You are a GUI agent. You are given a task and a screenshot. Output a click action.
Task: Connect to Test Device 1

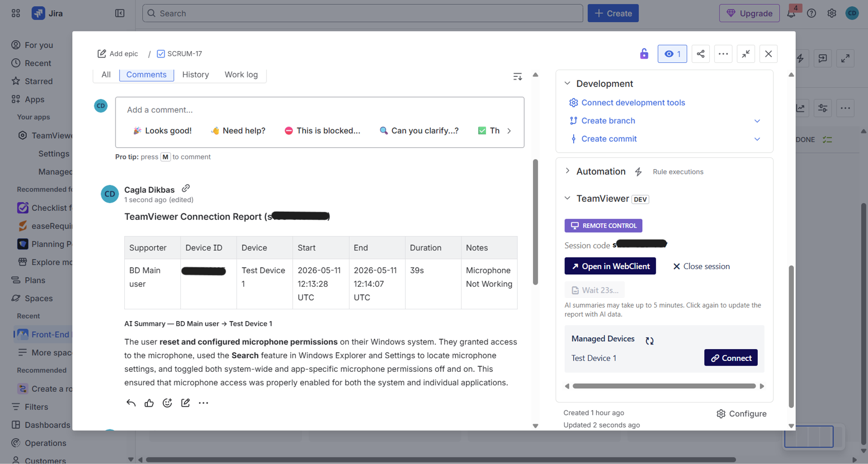731,358
